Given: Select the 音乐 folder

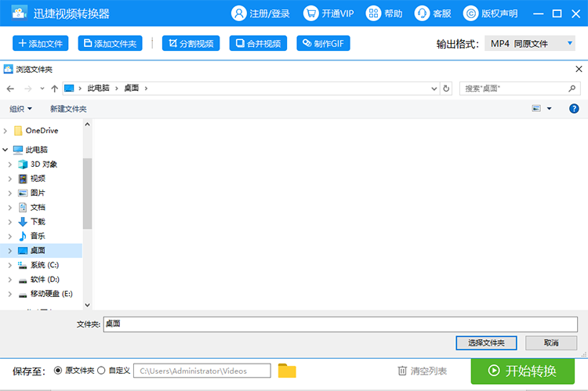Looking at the screenshot, I should (x=38, y=236).
